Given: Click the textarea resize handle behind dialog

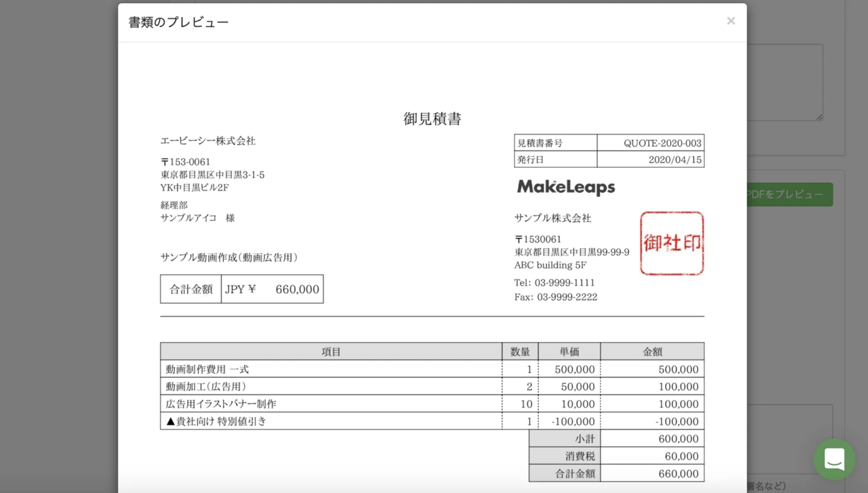Looking at the screenshot, I should point(819,117).
